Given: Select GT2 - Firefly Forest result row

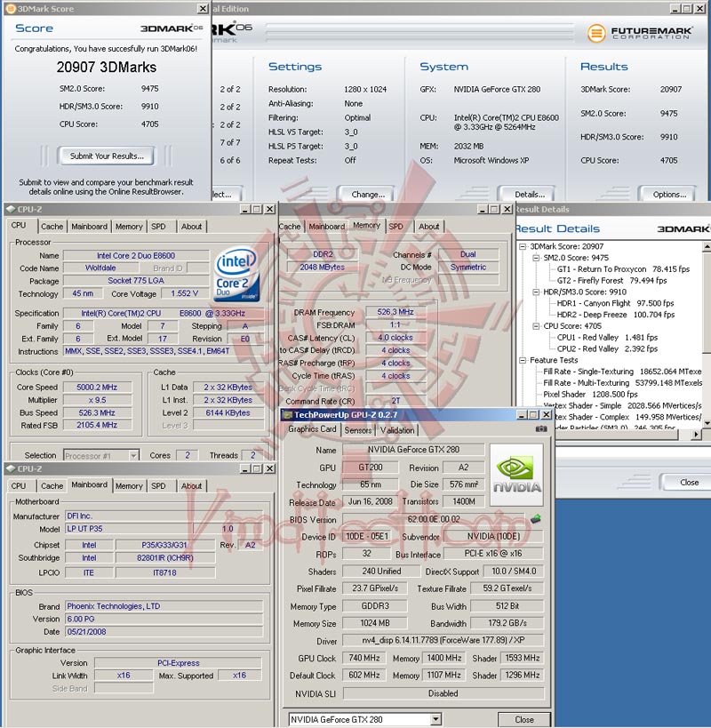Looking at the screenshot, I should 611,280.
